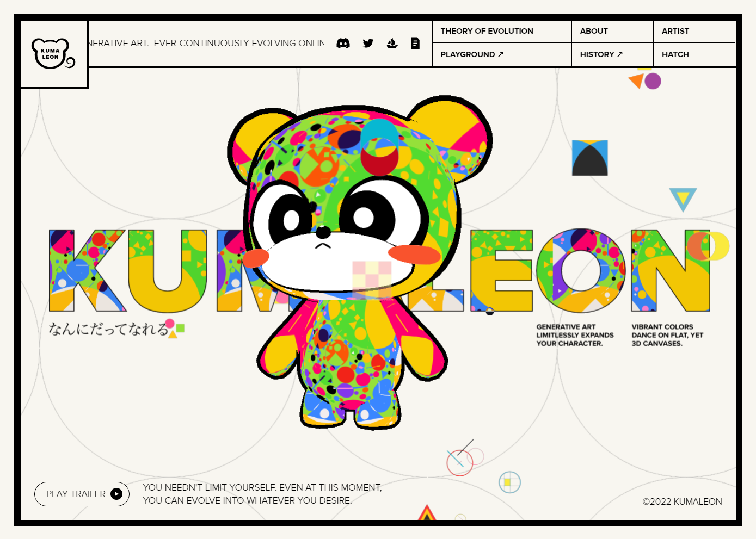756x539 pixels.
Task: Open History external link
Action: coord(601,54)
